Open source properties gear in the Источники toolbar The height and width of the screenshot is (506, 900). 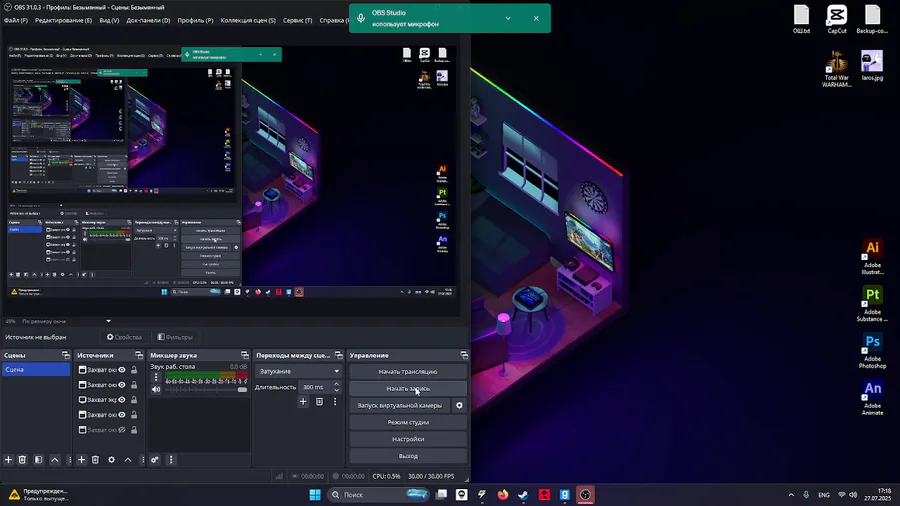click(111, 460)
